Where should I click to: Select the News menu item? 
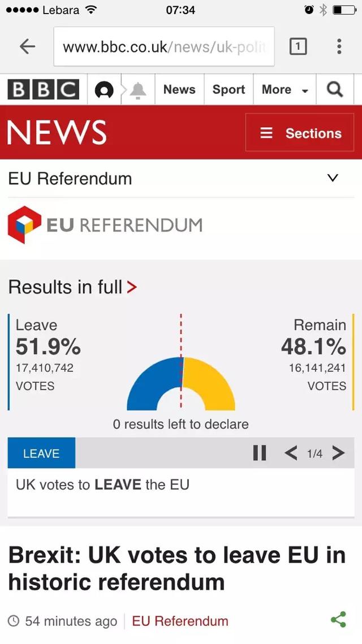pos(179,89)
